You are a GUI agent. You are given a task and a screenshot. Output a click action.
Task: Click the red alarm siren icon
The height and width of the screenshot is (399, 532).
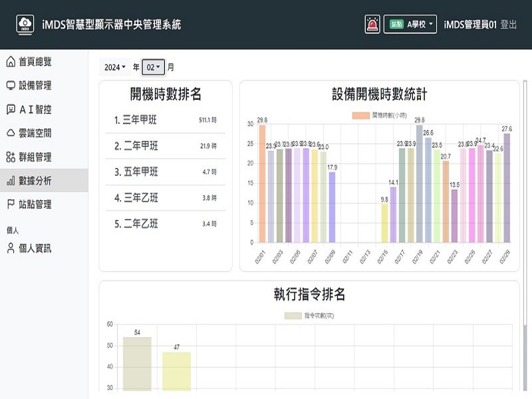(372, 25)
